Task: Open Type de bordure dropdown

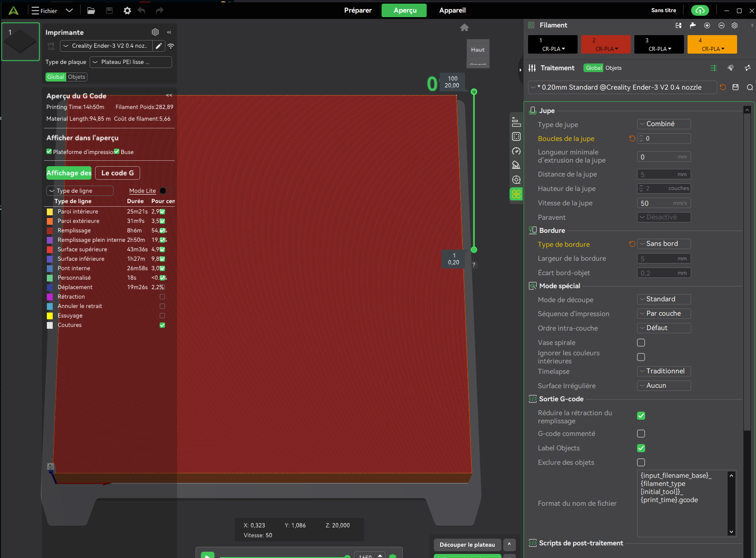Action: pos(664,244)
